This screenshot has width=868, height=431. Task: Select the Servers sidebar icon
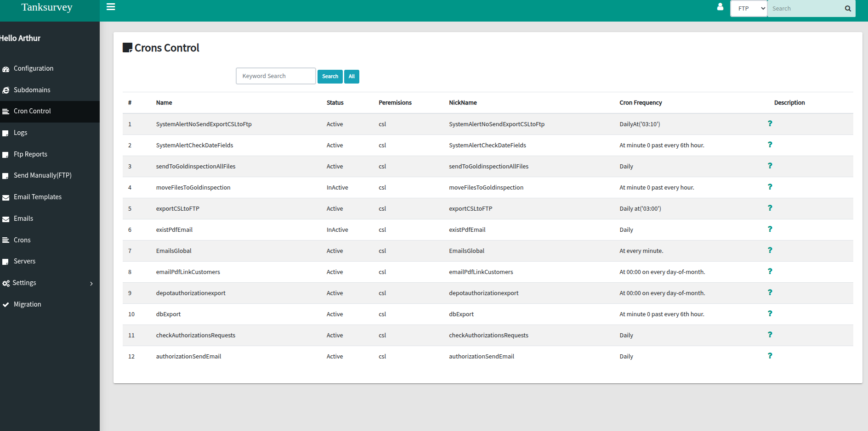(x=6, y=261)
